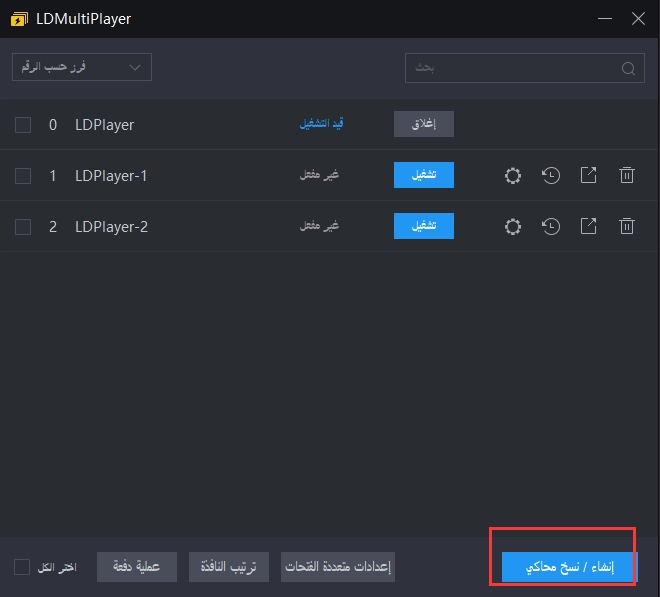
Task: Toggle the اختر الكل select-all checkbox
Action: 22,567
